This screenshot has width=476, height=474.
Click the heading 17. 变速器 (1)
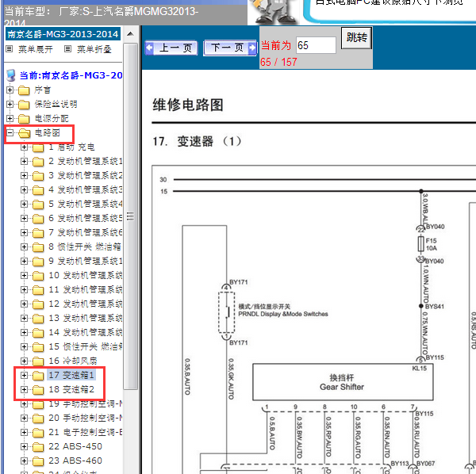pos(197,141)
